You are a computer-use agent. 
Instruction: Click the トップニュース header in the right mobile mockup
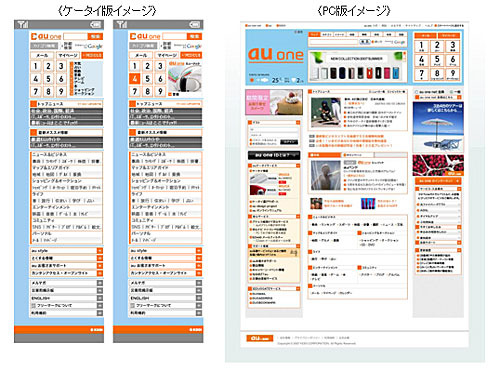point(166,104)
